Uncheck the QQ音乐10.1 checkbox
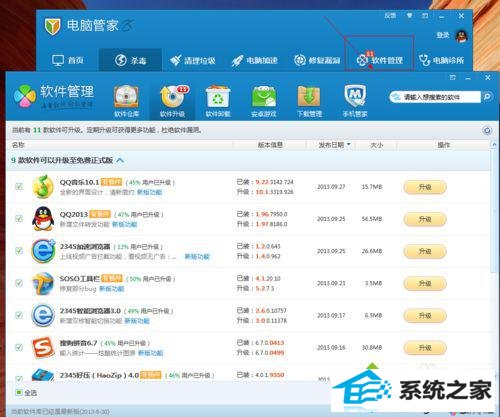Image resolution: width=500 pixels, height=417 pixels. tap(19, 186)
